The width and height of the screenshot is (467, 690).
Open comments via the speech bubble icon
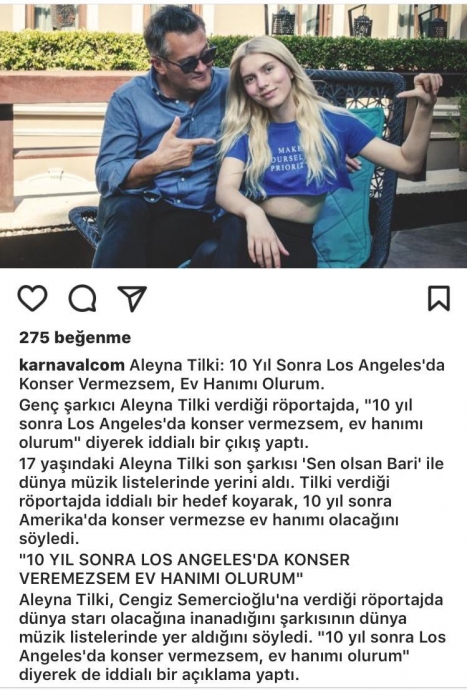tap(82, 299)
